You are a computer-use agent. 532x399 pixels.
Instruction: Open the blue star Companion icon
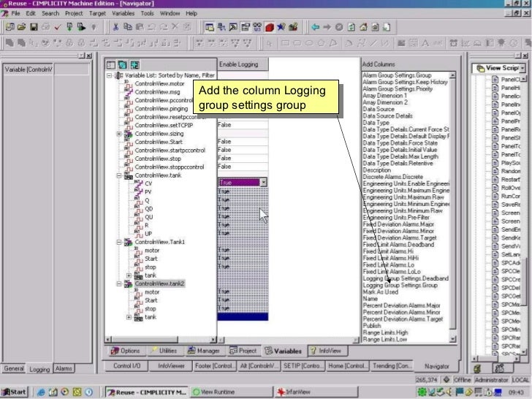281,27
